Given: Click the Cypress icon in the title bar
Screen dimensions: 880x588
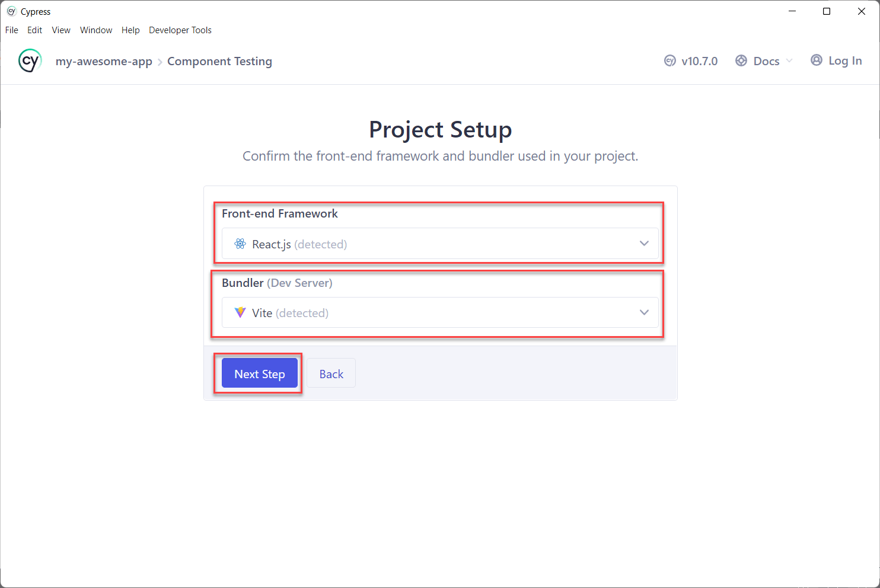Looking at the screenshot, I should point(10,11).
